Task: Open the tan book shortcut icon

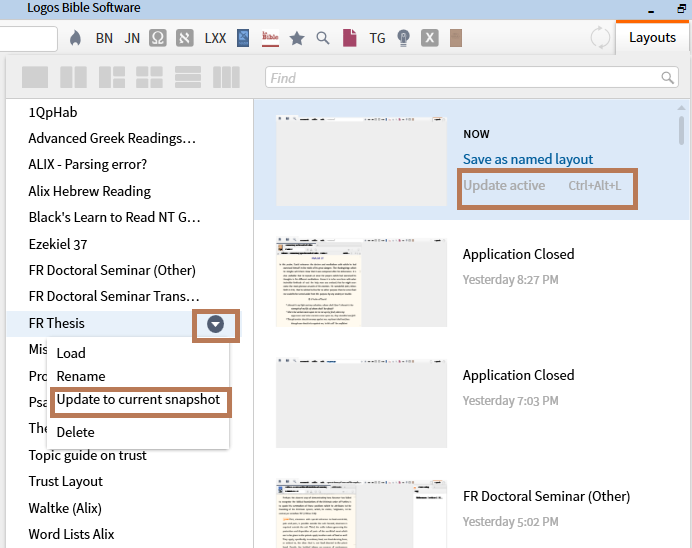Action: click(x=456, y=38)
